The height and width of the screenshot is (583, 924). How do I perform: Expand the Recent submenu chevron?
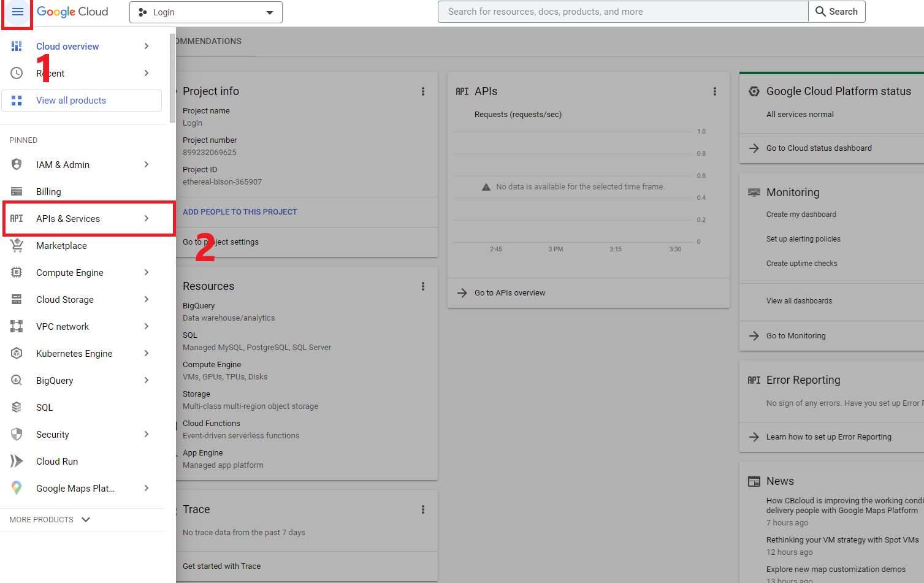(146, 73)
